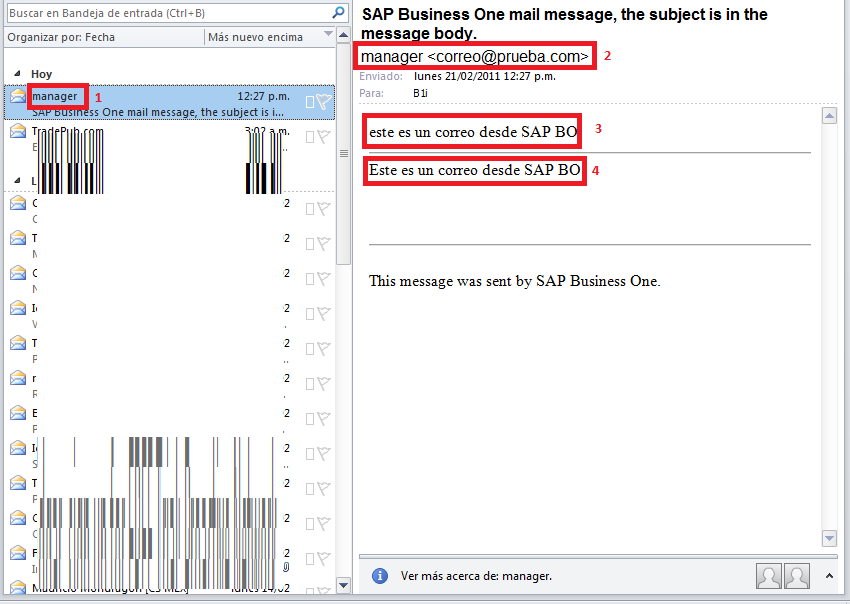Click sender manager <correo@prueba.com> in header

click(x=474, y=56)
